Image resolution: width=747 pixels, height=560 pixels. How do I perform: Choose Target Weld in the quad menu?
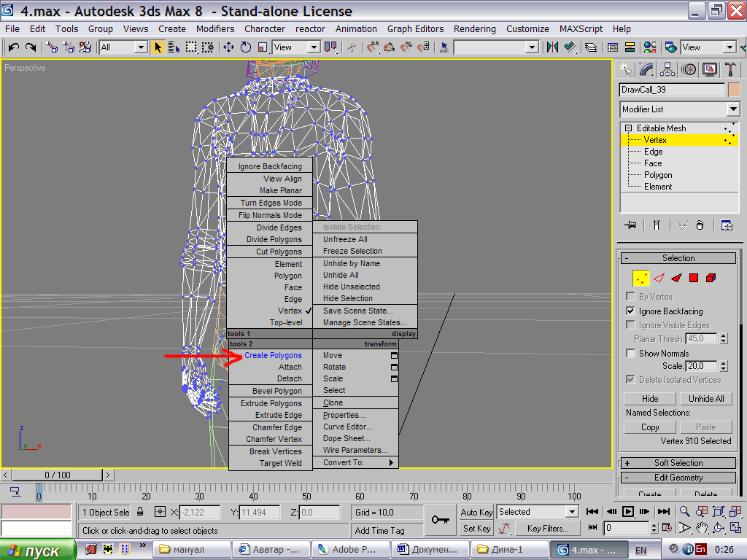[281, 463]
